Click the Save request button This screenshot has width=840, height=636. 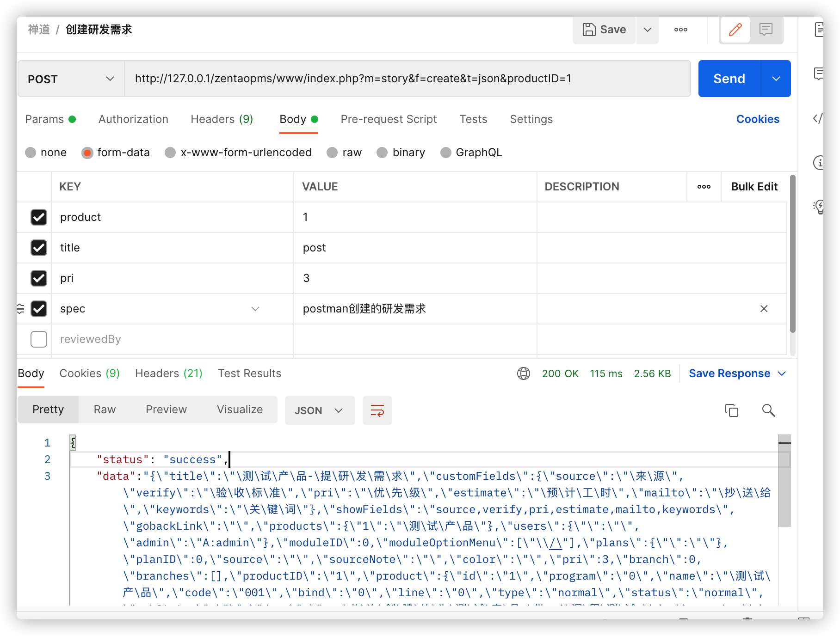pos(604,30)
